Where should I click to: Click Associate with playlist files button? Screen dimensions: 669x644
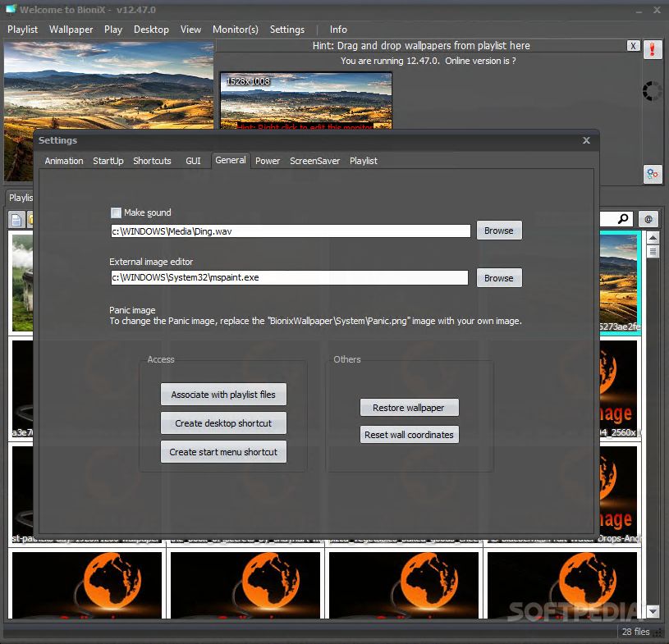(x=223, y=395)
